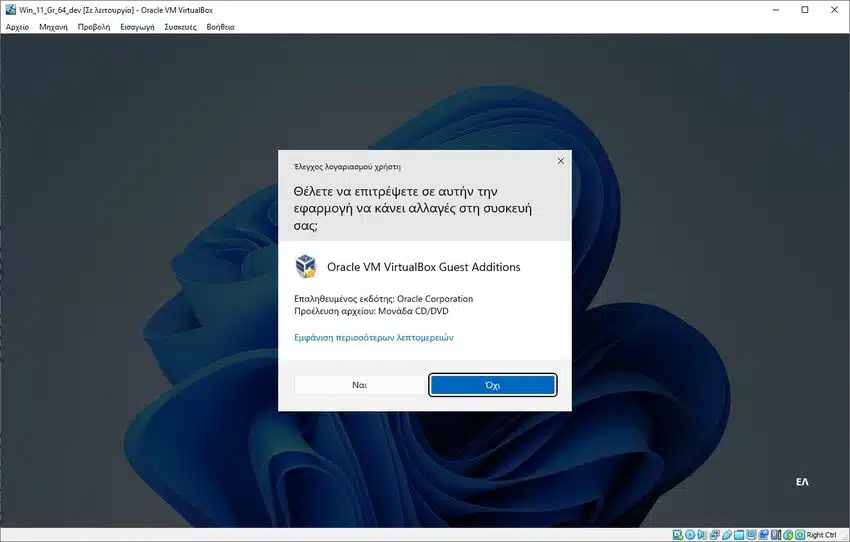Click the hard disk activity status icon
Screen dimensions: 850x542
tap(678, 535)
